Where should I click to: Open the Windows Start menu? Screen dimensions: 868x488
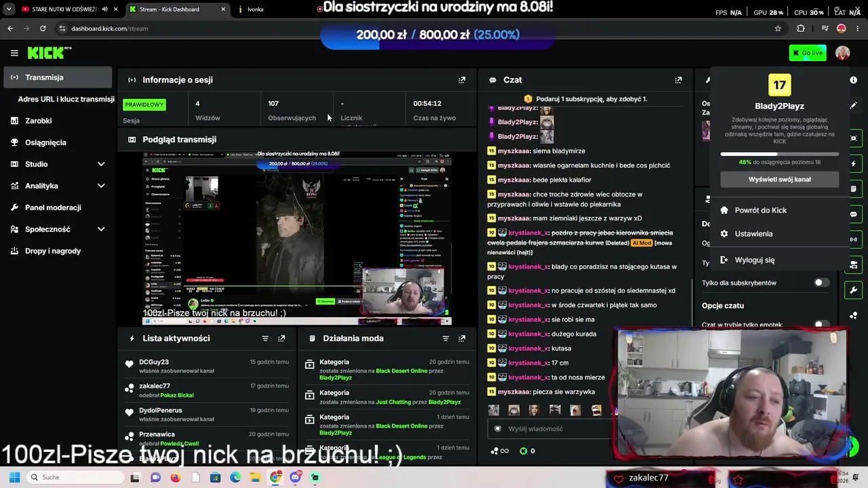click(14, 478)
